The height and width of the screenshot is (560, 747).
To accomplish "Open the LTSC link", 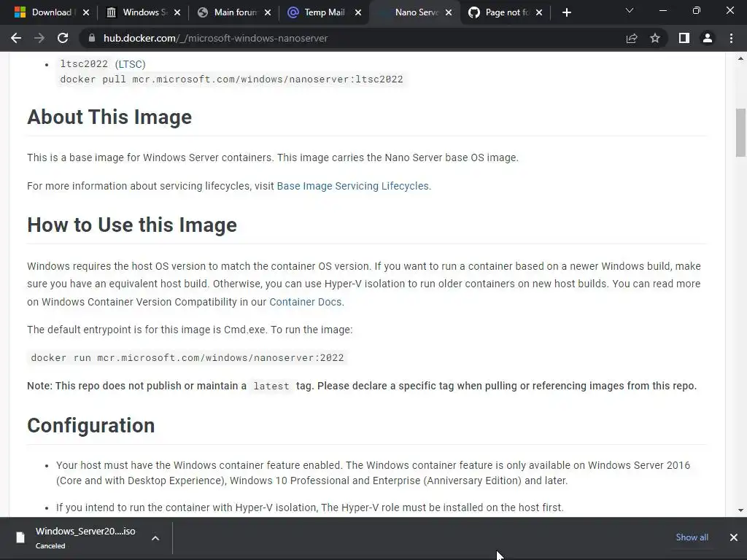I will tap(130, 64).
